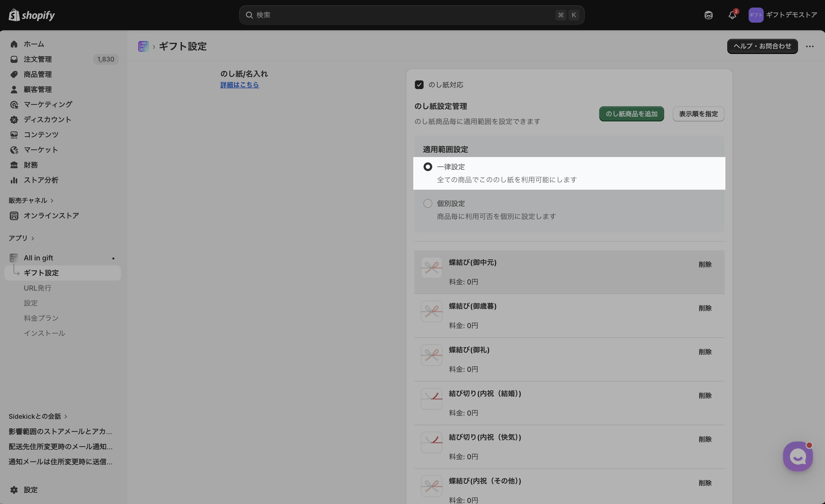This screenshot has width=825, height=504.
Task: Expand the 販売チャネル section chevron
Action: coord(52,200)
